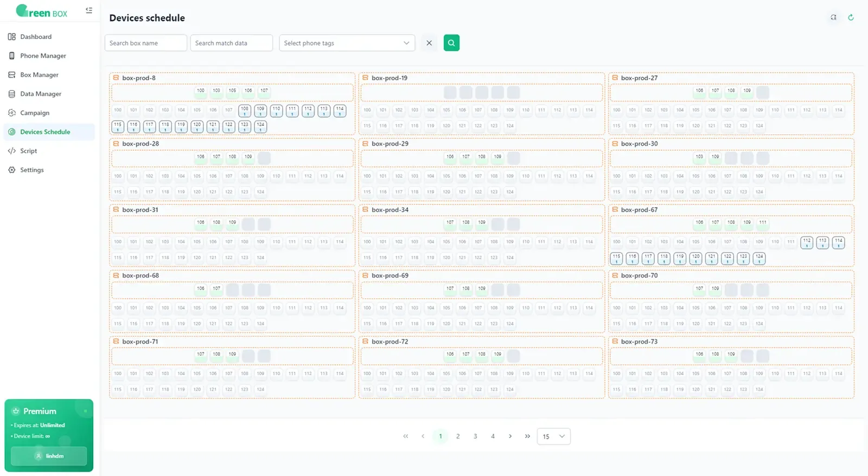868x476 pixels.
Task: Select Devices Schedule menu item
Action: [x=49, y=132]
